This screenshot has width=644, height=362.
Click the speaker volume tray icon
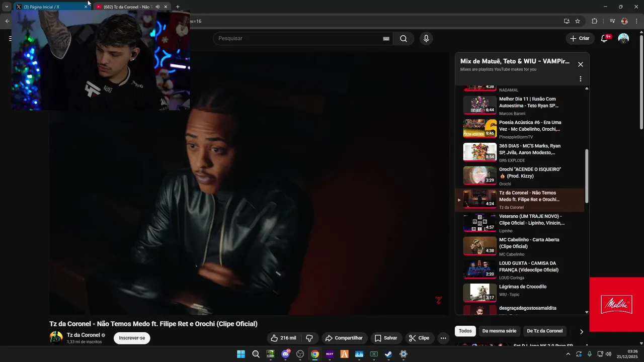point(608,354)
